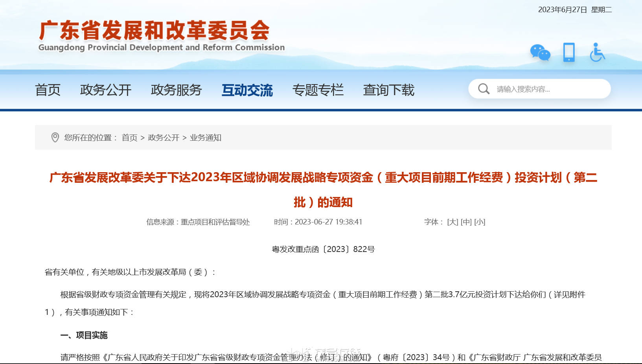Open the 查询下载 navigation menu
The image size is (642, 364).
pos(389,90)
